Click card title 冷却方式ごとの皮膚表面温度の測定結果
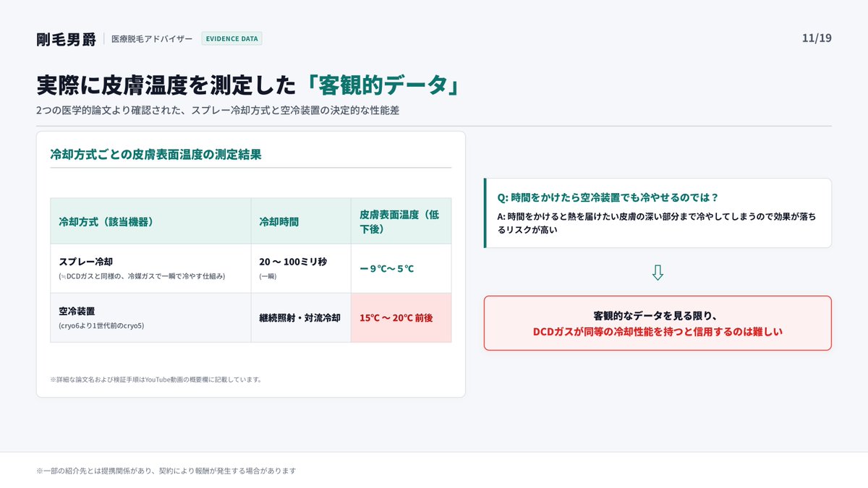 click(156, 154)
